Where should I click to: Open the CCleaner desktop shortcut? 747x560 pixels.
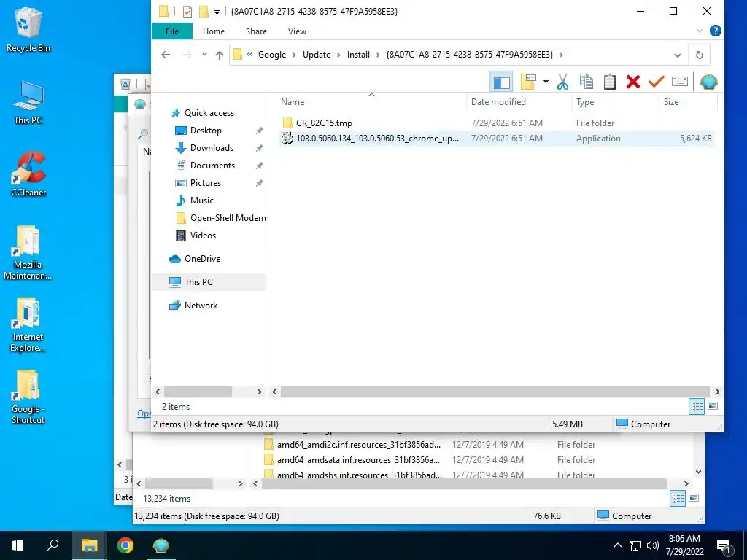pyautogui.click(x=28, y=174)
